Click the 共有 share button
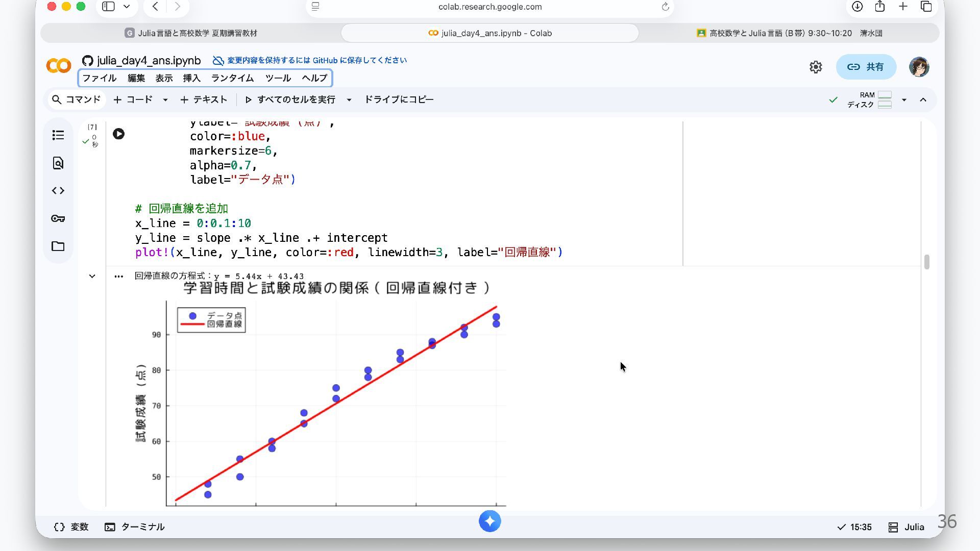This screenshot has width=980, height=551. (866, 67)
